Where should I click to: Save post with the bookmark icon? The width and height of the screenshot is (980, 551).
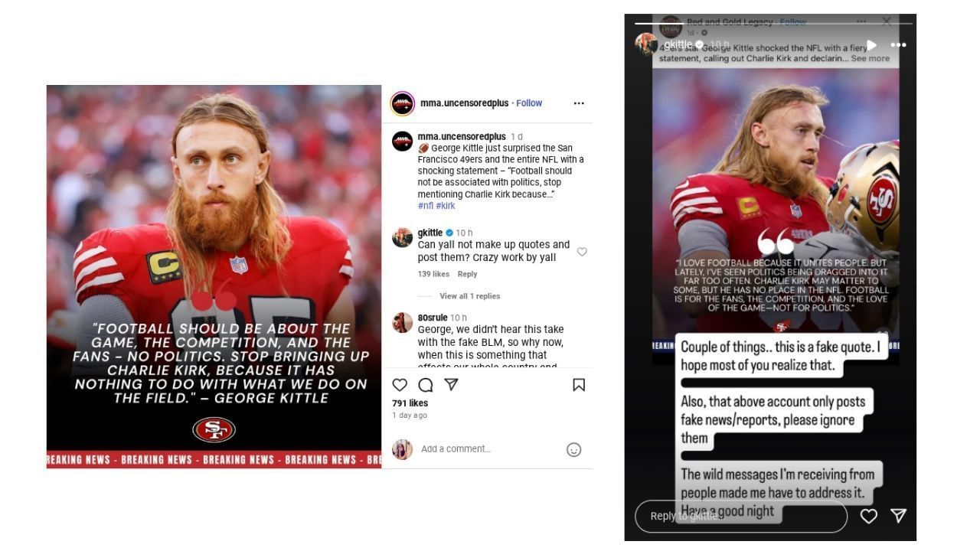(579, 385)
